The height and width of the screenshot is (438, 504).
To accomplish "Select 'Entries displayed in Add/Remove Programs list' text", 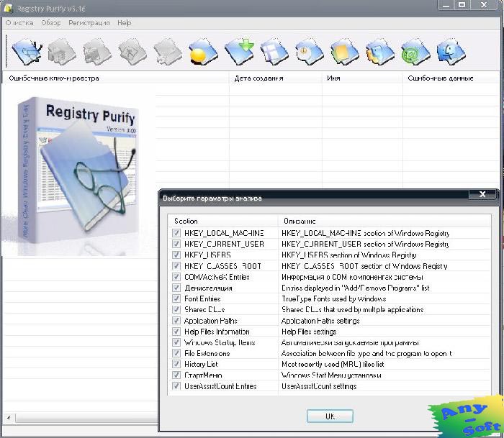I will click(355, 288).
